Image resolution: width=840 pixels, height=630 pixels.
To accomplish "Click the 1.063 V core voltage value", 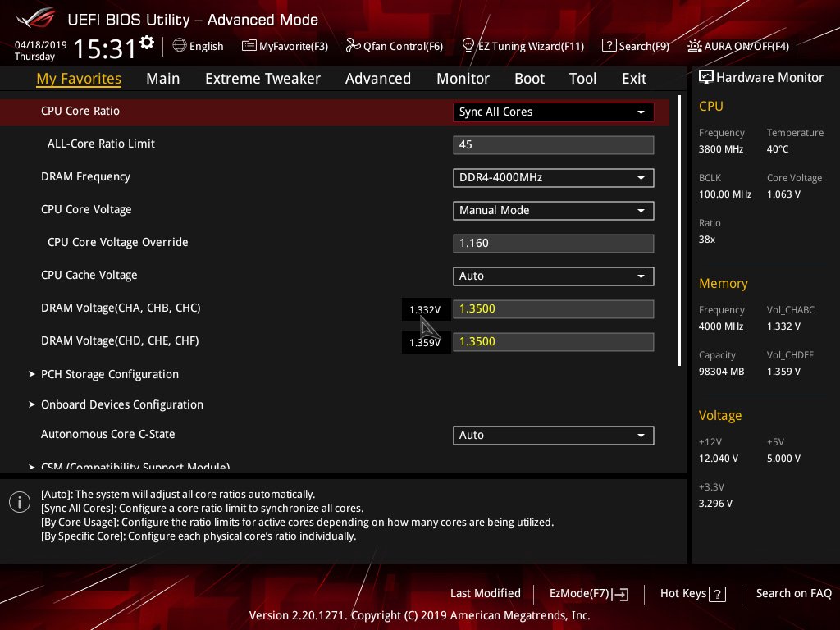I will coord(783,194).
